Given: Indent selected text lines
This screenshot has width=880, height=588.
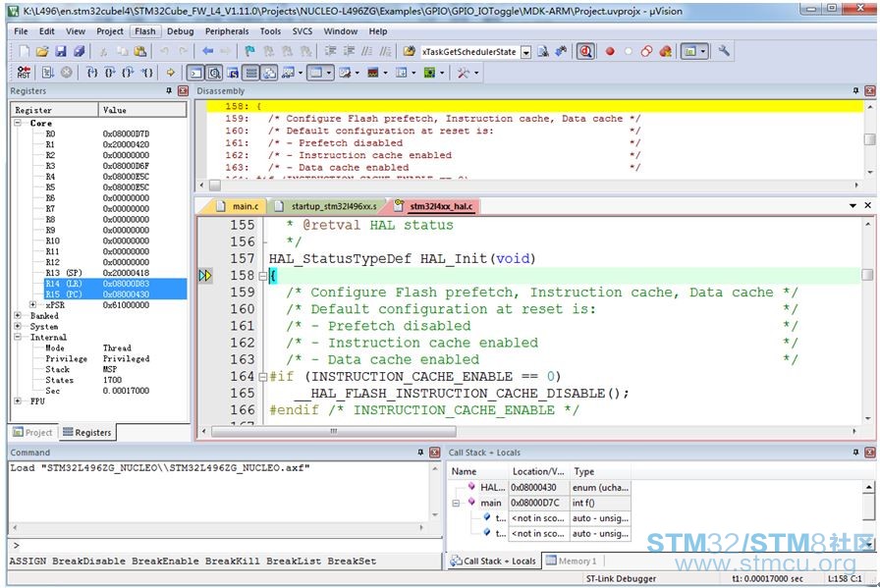Looking at the screenshot, I should (x=331, y=52).
